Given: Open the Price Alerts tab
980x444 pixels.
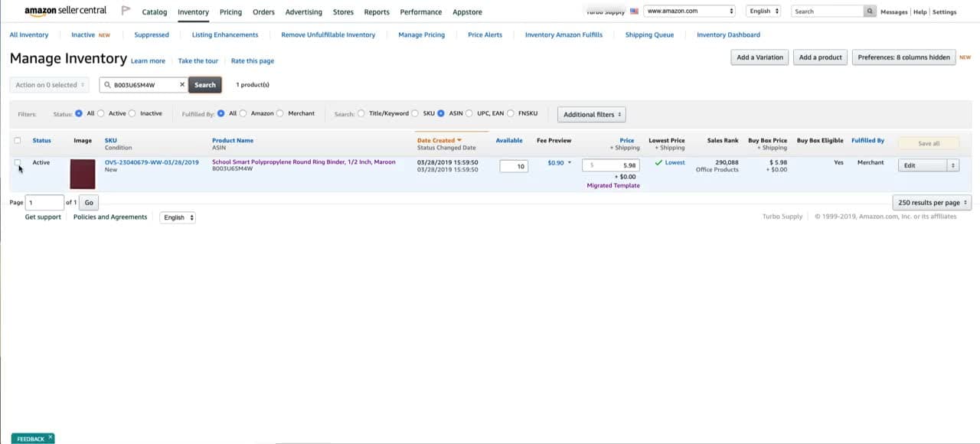Looking at the screenshot, I should 485,35.
